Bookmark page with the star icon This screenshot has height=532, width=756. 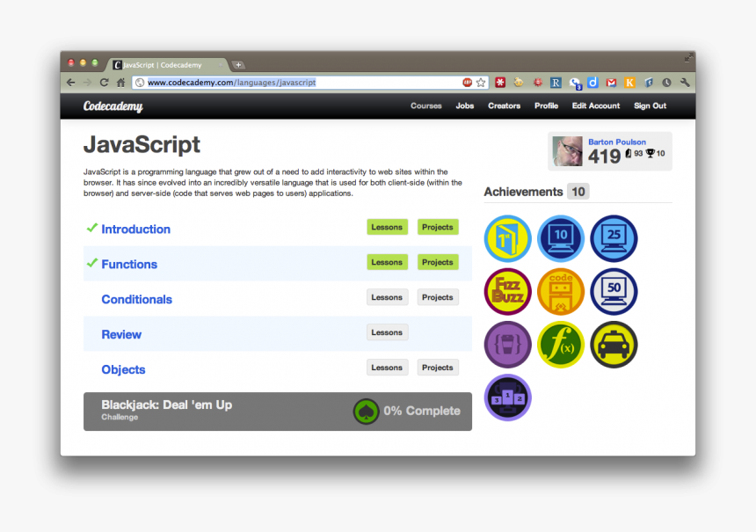click(481, 83)
